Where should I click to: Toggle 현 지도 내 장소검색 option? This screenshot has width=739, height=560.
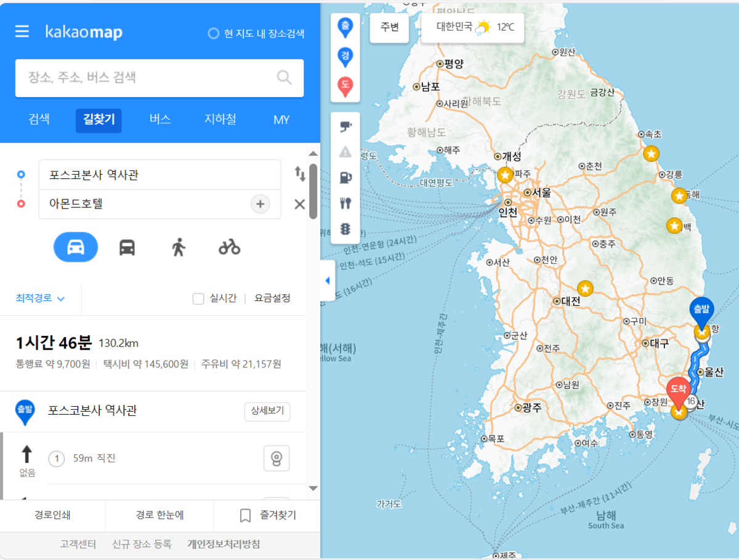click(214, 34)
